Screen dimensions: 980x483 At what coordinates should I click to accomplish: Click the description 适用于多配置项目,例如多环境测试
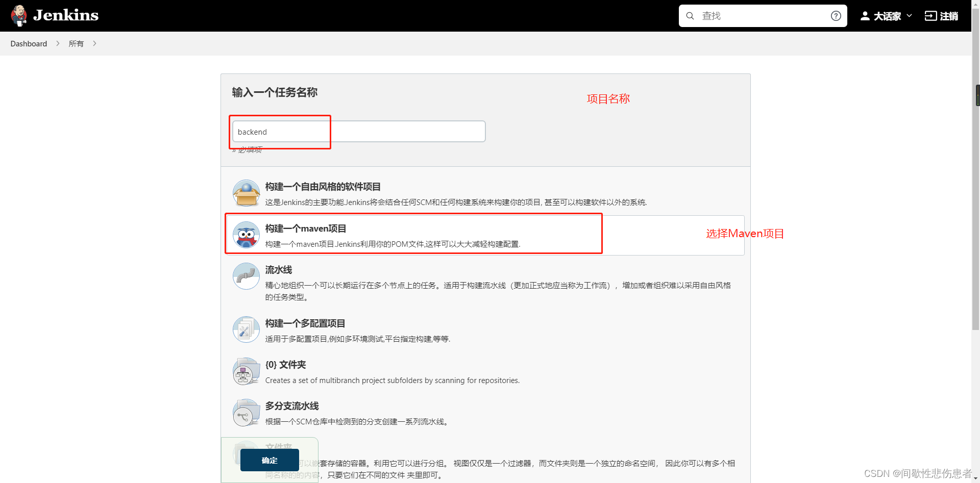click(x=358, y=339)
